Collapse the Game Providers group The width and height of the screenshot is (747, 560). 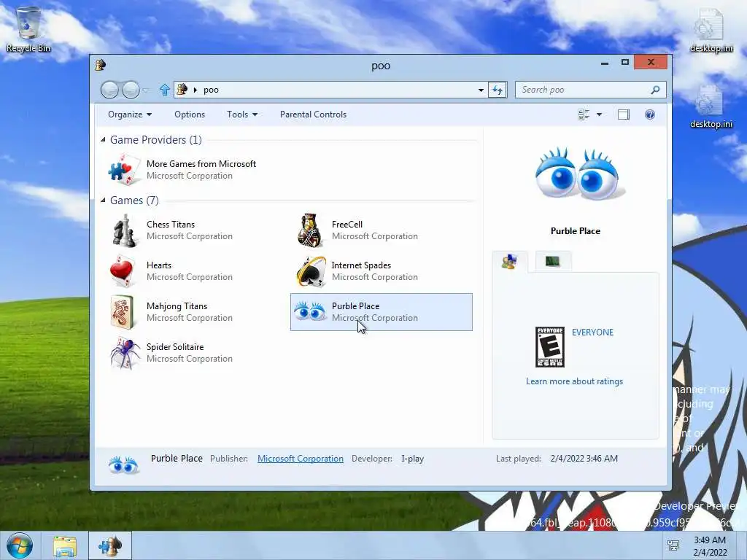[x=103, y=139]
